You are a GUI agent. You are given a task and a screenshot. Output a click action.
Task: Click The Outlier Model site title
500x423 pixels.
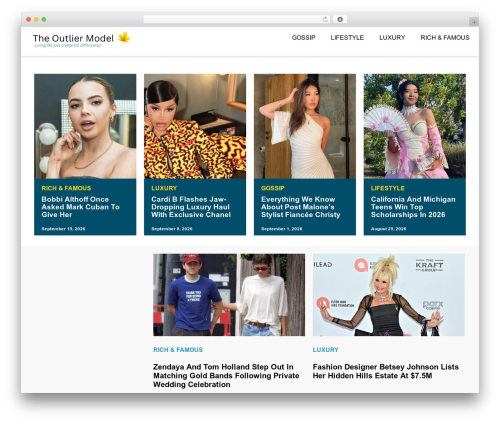[x=73, y=38]
